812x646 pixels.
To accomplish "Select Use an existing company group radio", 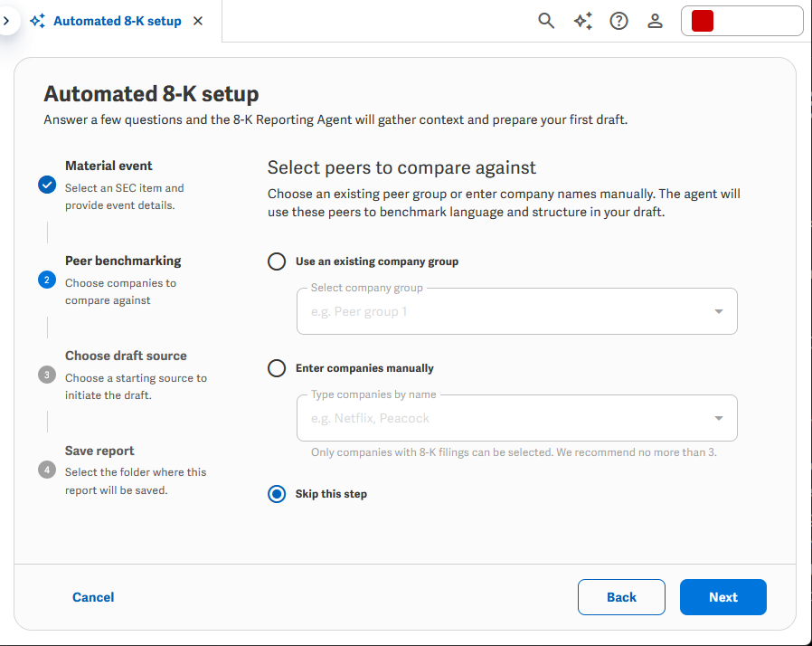I will coord(277,261).
